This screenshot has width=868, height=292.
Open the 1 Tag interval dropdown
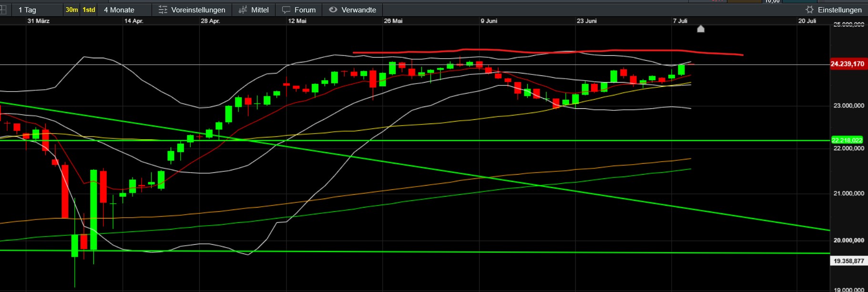(x=27, y=10)
